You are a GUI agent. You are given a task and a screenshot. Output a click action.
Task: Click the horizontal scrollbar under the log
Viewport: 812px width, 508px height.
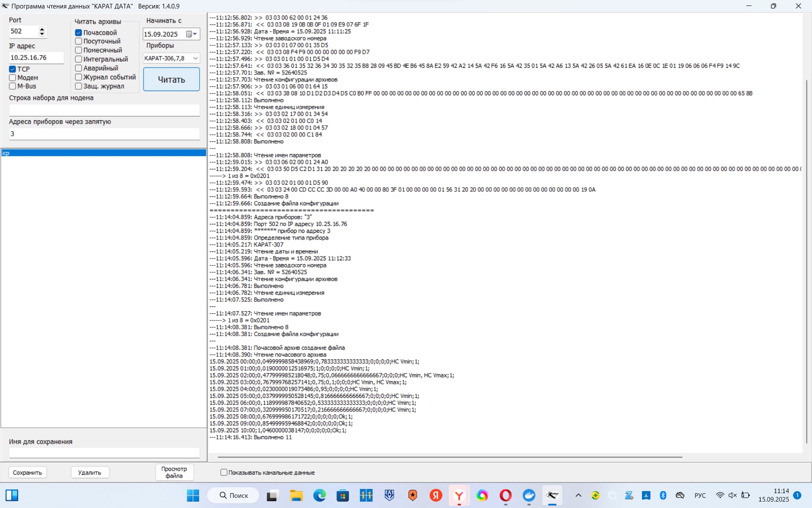450,457
